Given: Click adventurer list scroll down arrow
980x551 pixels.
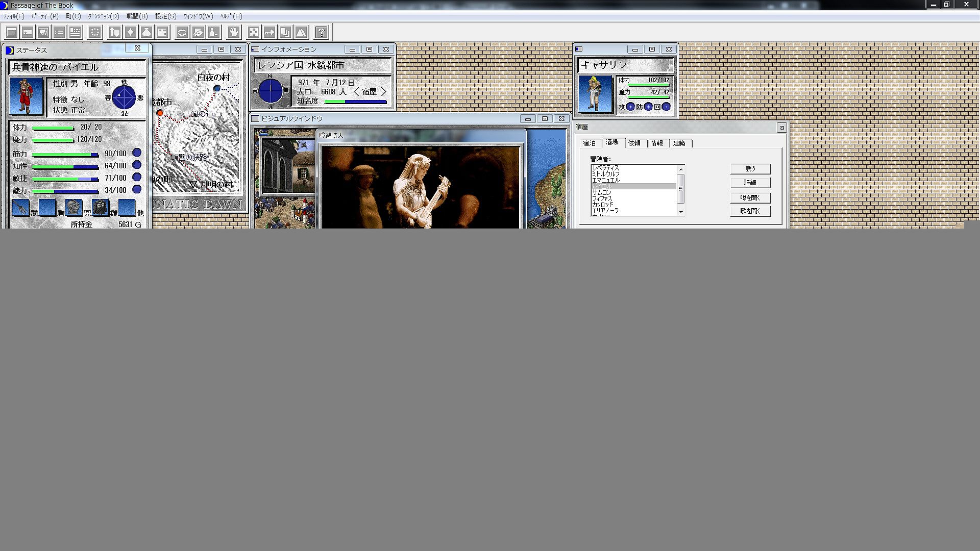Looking at the screenshot, I should coord(680,212).
